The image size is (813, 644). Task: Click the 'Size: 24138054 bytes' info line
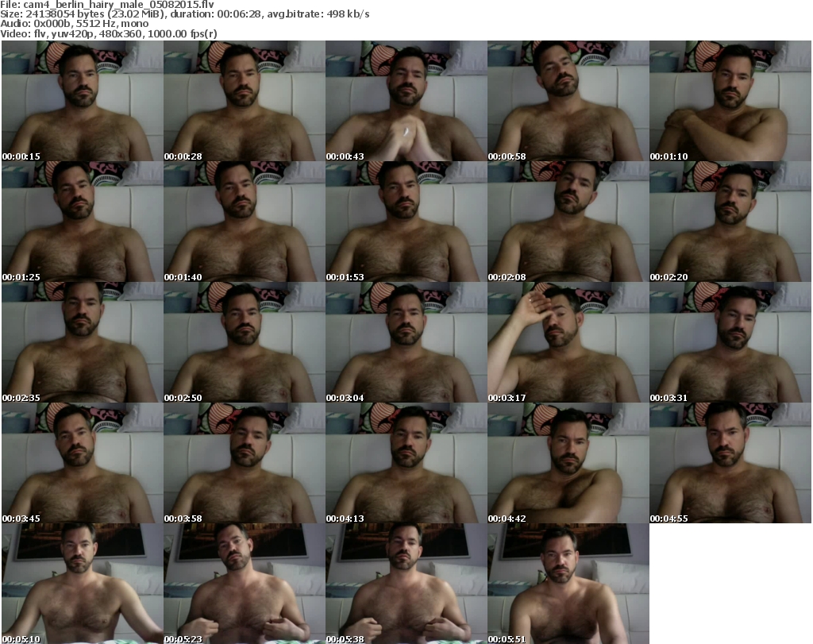184,14
